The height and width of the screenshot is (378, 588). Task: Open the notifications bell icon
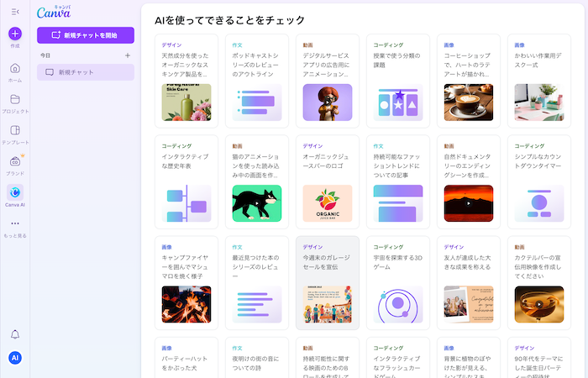click(x=15, y=334)
